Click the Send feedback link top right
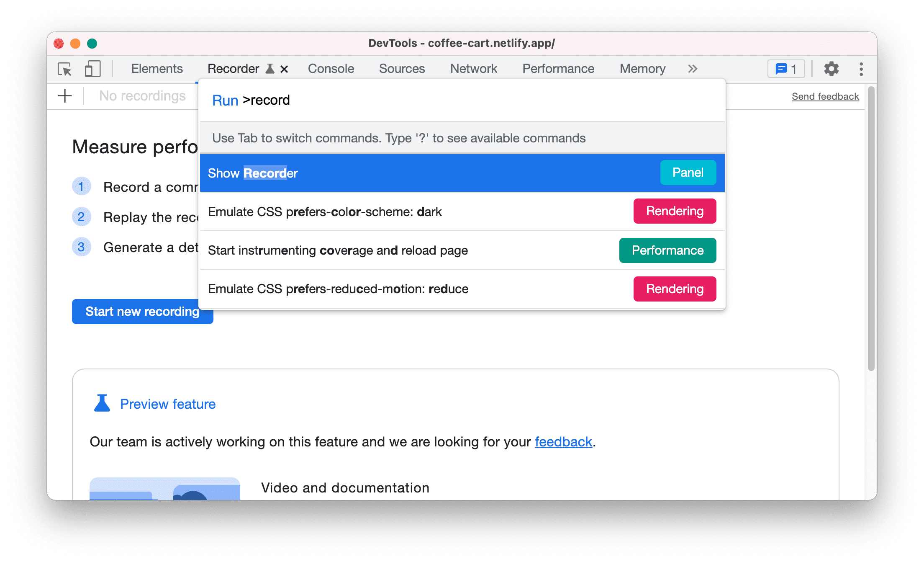 [x=826, y=96]
